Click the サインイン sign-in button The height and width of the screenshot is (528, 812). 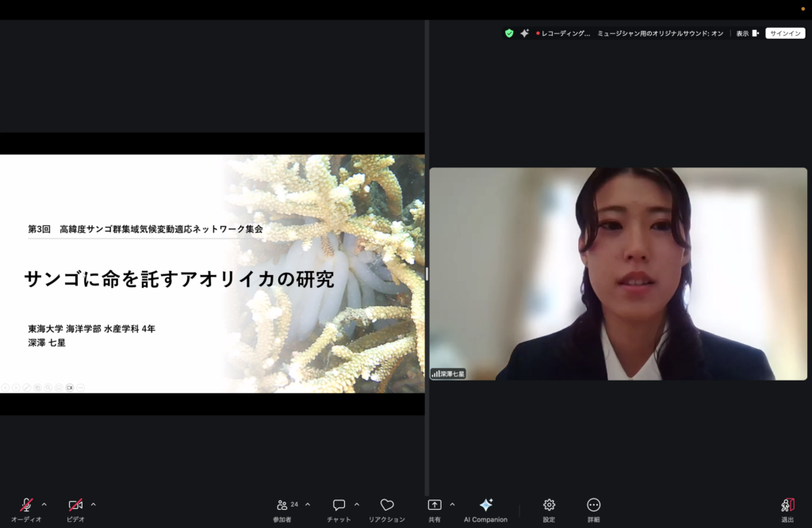pos(785,33)
